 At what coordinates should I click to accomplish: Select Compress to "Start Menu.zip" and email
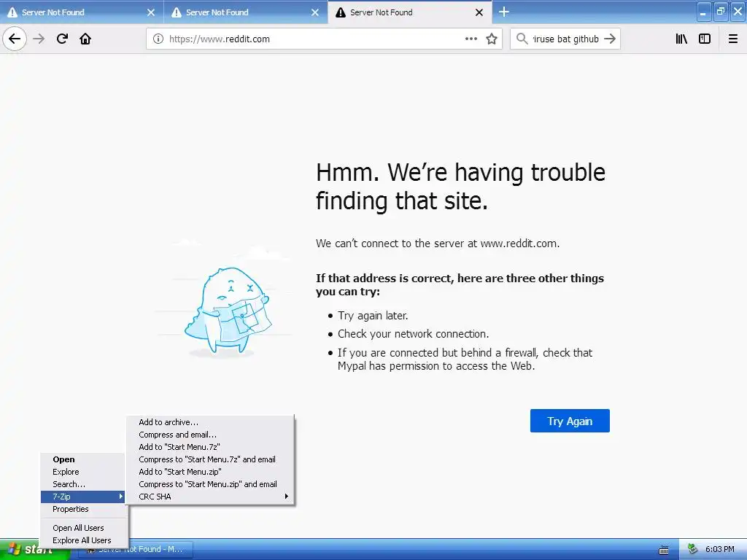coord(210,484)
